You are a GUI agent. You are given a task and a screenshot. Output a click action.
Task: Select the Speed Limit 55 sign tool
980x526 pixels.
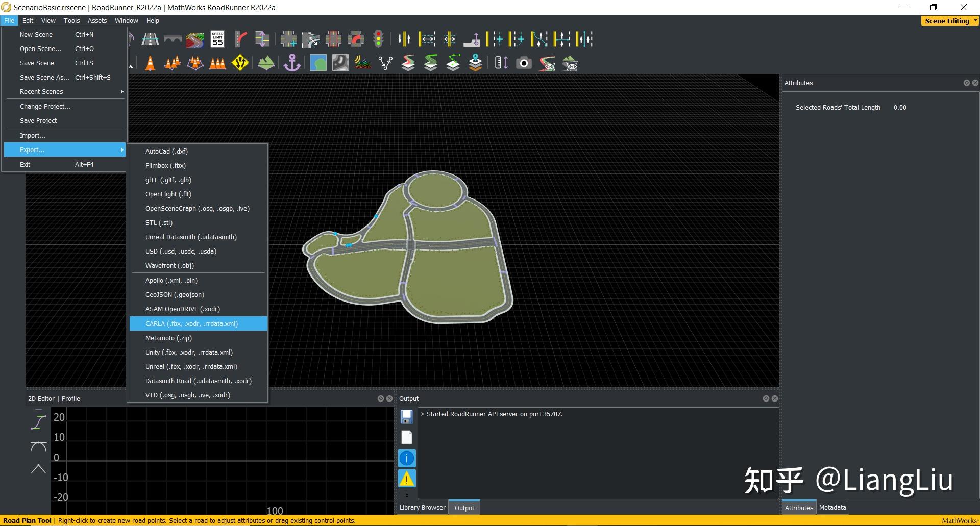point(218,39)
